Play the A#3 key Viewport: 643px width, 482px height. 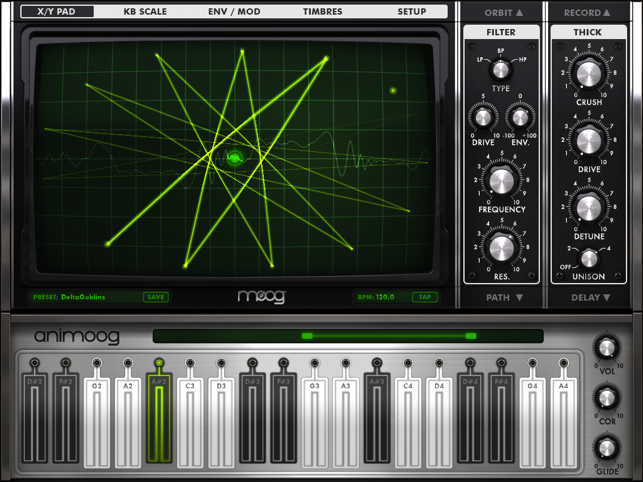pos(377,420)
